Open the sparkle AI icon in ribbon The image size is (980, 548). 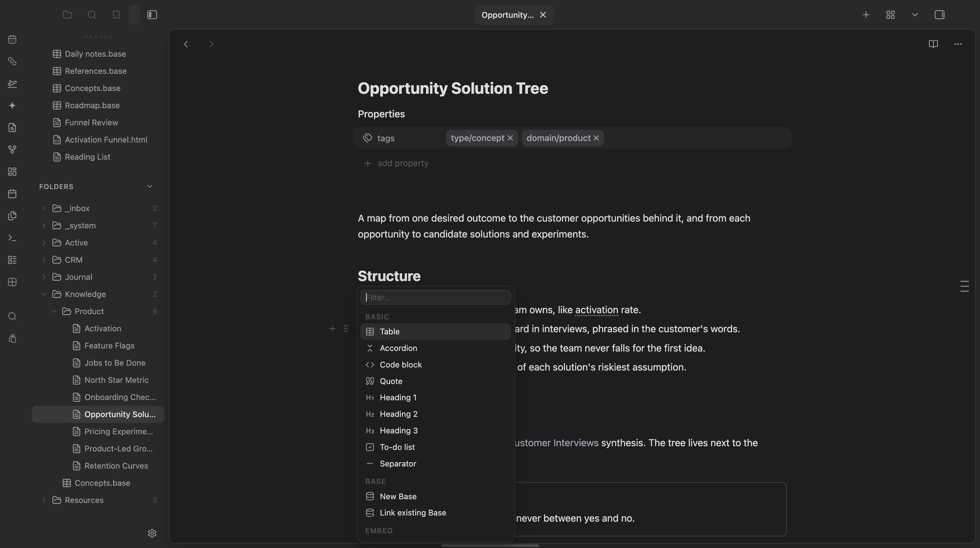click(12, 105)
